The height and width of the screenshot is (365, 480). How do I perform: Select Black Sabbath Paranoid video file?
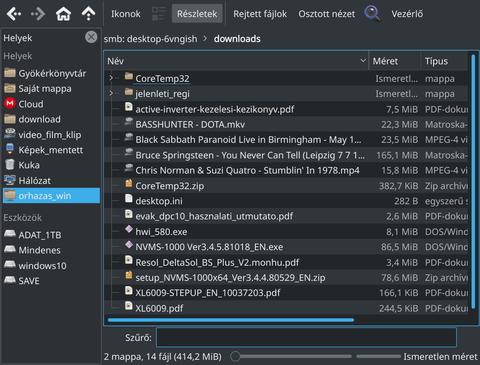pyautogui.click(x=286, y=140)
